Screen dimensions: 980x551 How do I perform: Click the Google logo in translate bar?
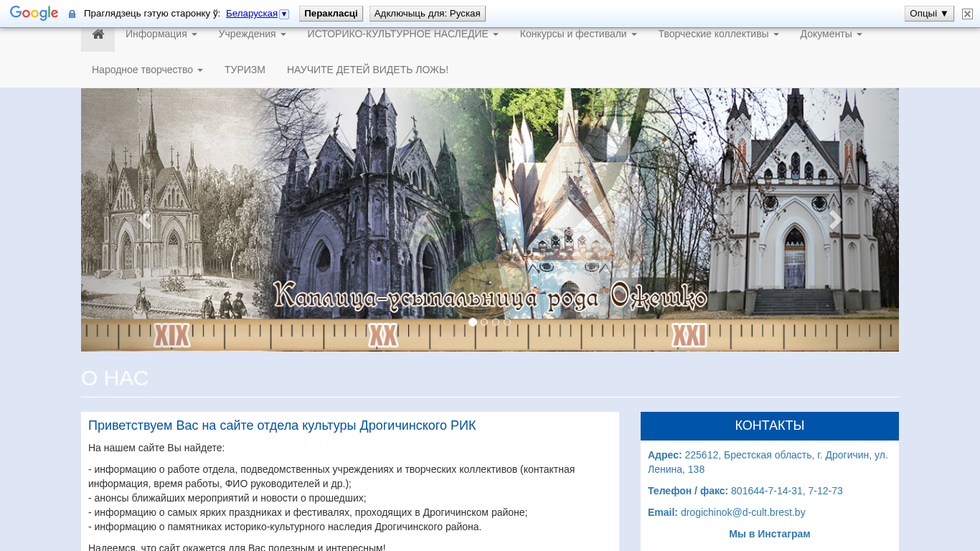click(34, 14)
